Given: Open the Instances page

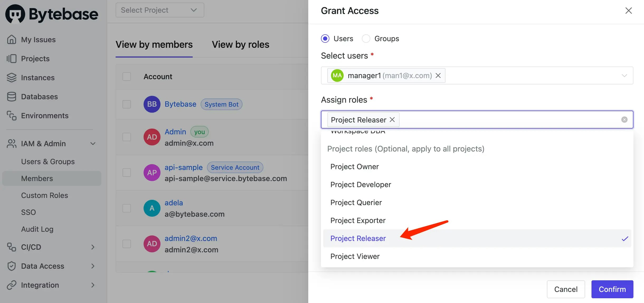Looking at the screenshot, I should pyautogui.click(x=37, y=78).
